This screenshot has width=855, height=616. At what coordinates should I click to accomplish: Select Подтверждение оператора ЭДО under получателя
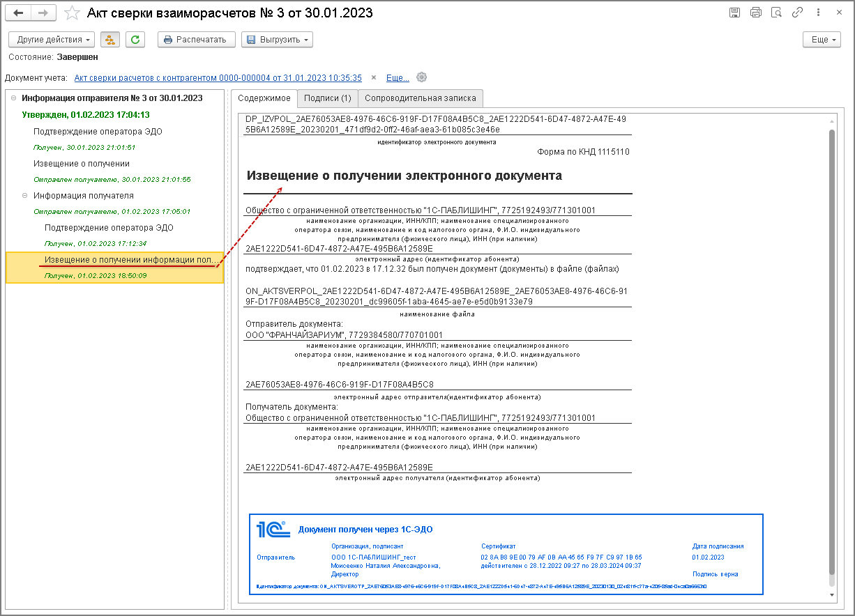click(109, 228)
